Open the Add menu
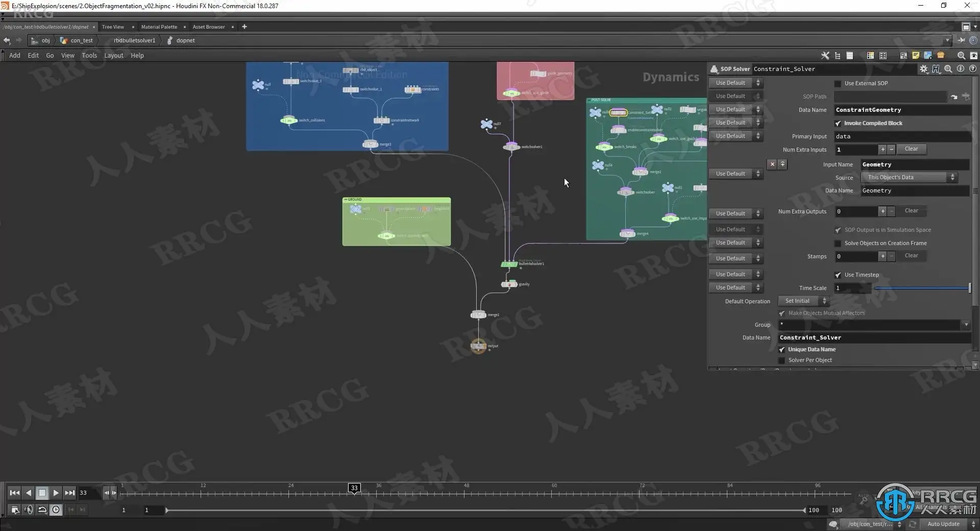 (15, 56)
